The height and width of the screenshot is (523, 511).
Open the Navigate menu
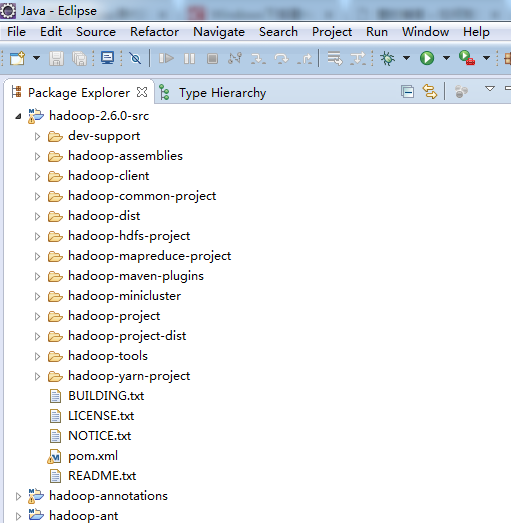click(x=219, y=32)
